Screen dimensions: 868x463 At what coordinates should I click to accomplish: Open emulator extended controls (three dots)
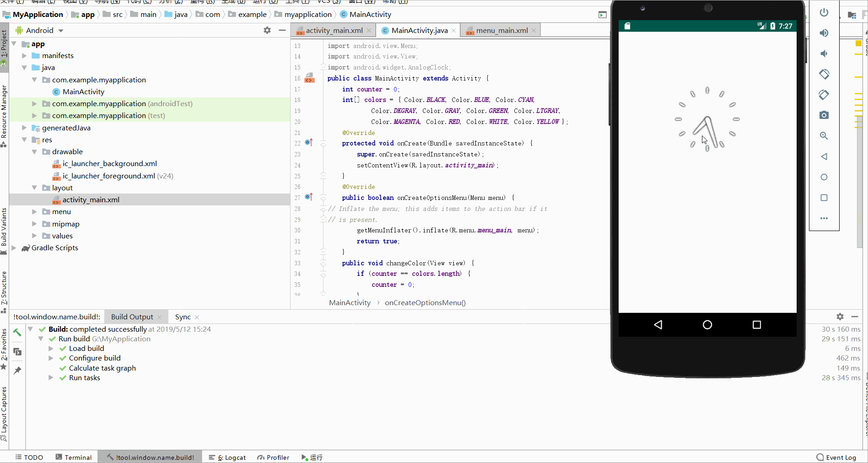coord(824,218)
